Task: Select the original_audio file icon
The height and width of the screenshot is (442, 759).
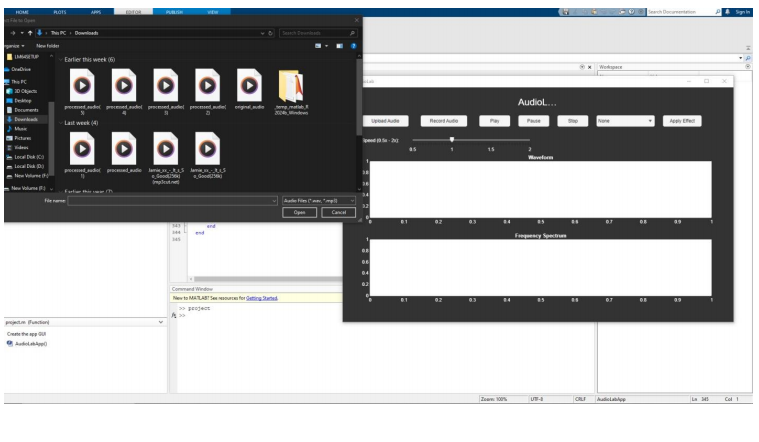Action: pyautogui.click(x=249, y=86)
